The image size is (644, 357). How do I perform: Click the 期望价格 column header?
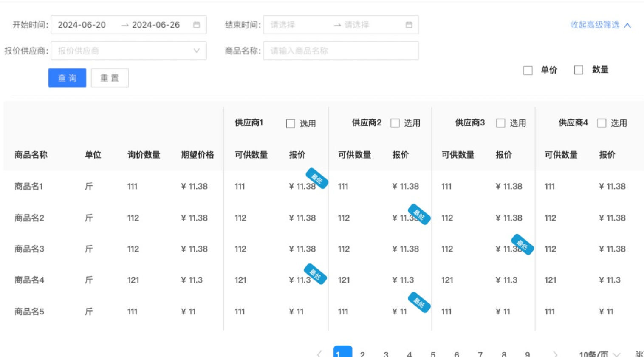pyautogui.click(x=198, y=155)
